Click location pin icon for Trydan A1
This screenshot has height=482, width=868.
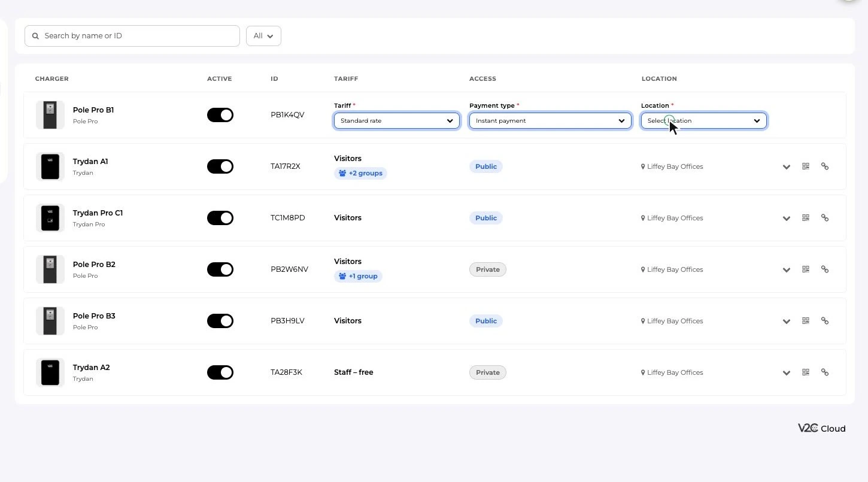pyautogui.click(x=643, y=166)
